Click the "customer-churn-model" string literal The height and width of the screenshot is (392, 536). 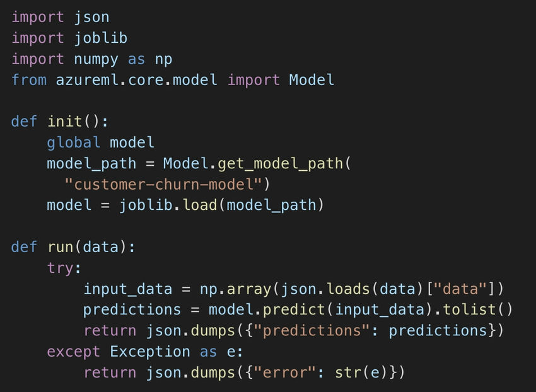(163, 185)
